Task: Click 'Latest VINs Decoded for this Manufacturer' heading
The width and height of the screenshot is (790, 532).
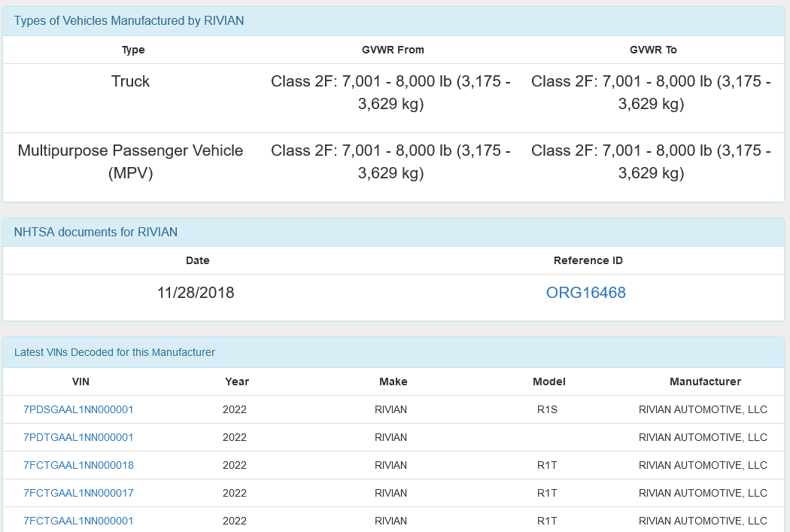Action: 114,352
